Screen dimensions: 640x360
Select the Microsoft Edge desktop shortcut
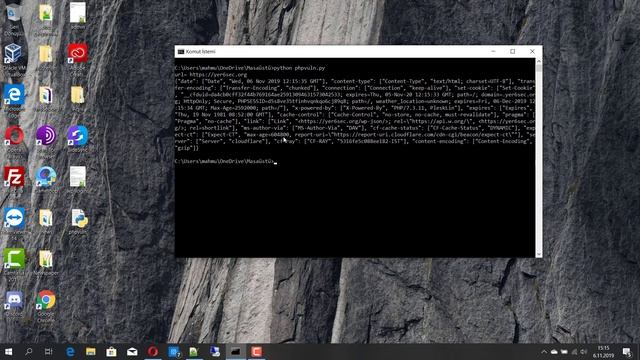point(14,95)
